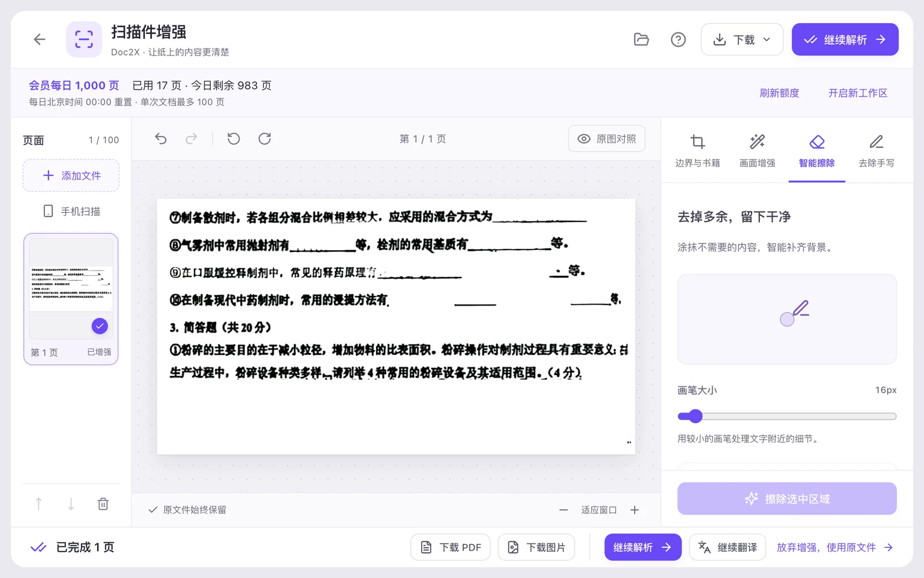Toggle 原文件始终保留 option

pyautogui.click(x=187, y=510)
